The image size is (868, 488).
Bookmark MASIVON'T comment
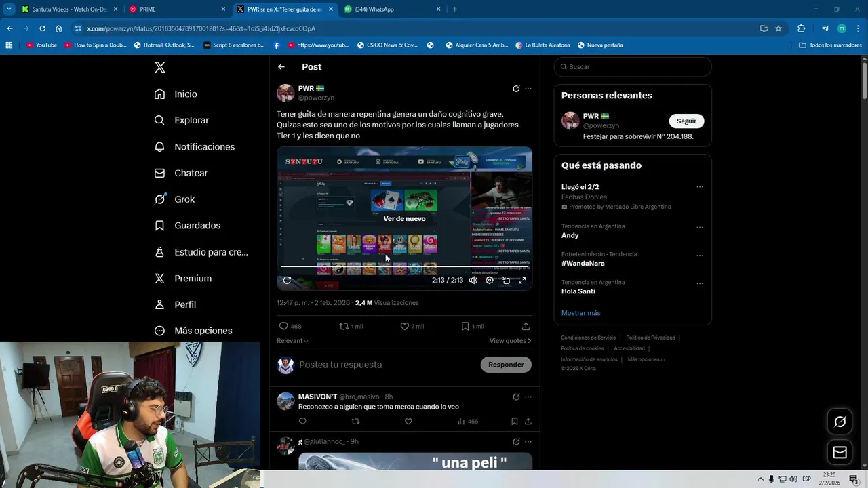(515, 421)
